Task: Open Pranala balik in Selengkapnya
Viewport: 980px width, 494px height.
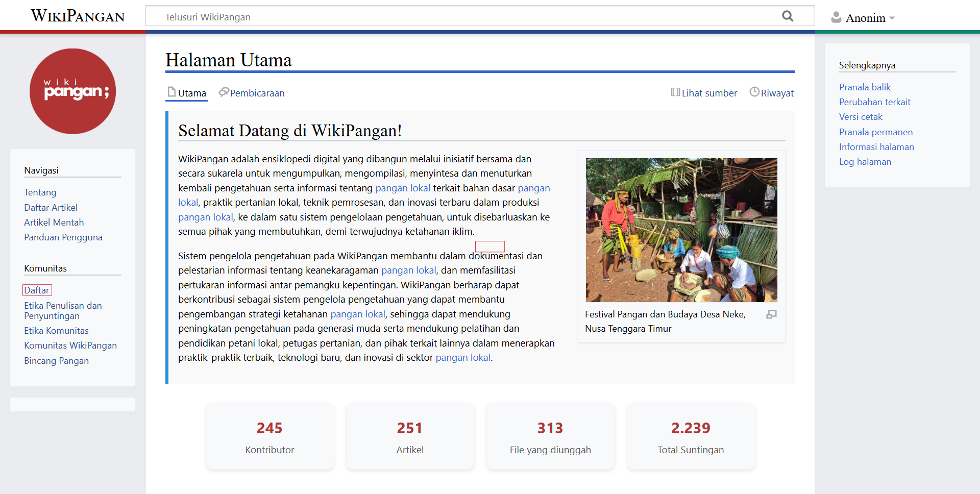Action: click(865, 87)
